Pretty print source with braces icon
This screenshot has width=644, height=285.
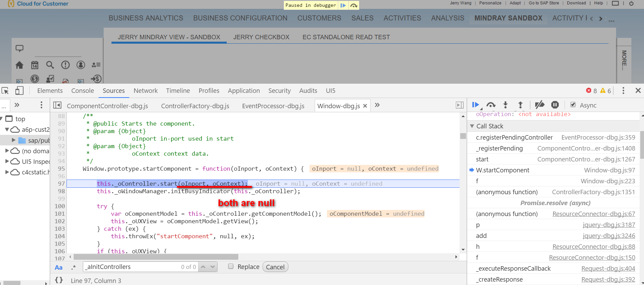pos(59,280)
